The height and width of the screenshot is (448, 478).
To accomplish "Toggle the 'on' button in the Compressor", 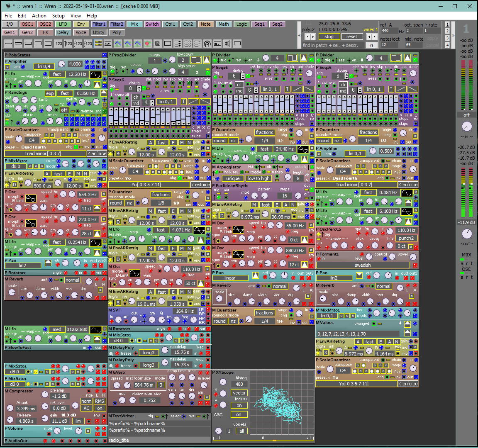I will 100,408.
